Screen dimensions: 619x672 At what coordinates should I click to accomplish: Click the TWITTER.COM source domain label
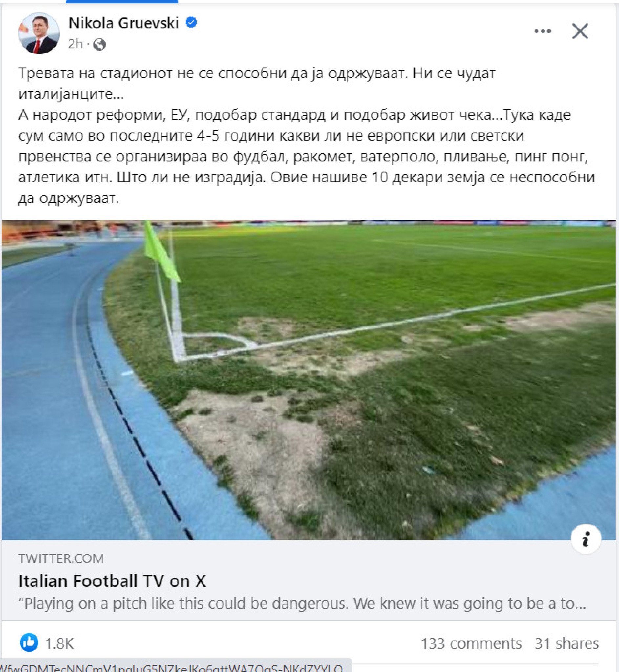pyautogui.click(x=61, y=558)
